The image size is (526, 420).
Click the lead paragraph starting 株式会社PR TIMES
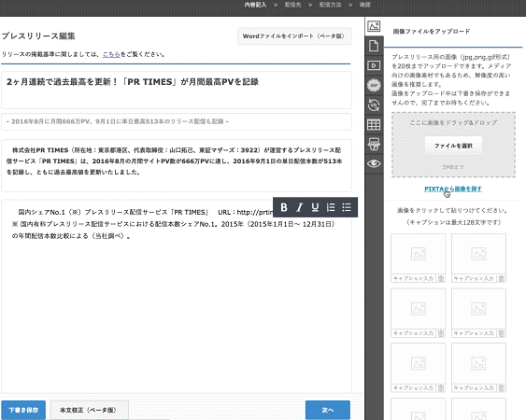(x=177, y=165)
